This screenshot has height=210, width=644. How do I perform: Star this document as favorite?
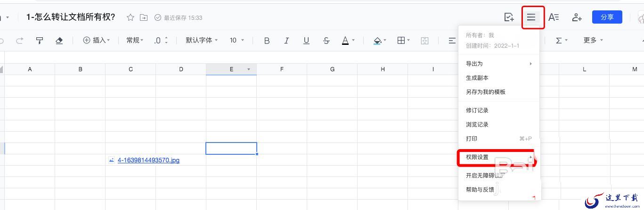point(130,17)
